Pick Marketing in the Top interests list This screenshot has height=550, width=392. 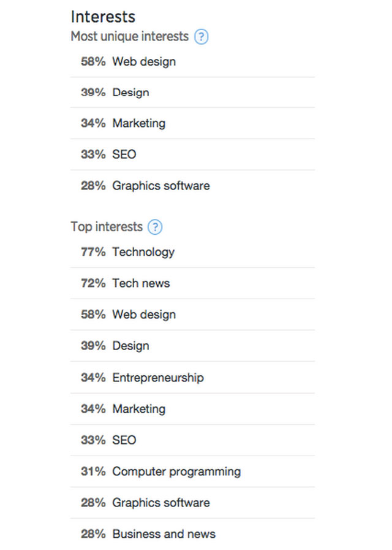(x=138, y=409)
